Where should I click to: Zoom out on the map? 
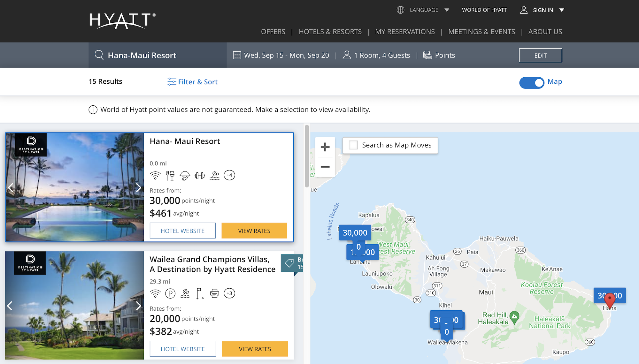(x=325, y=167)
